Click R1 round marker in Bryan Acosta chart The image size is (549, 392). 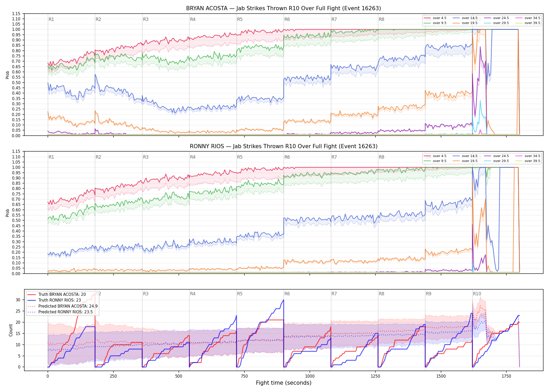pyautogui.click(x=51, y=19)
